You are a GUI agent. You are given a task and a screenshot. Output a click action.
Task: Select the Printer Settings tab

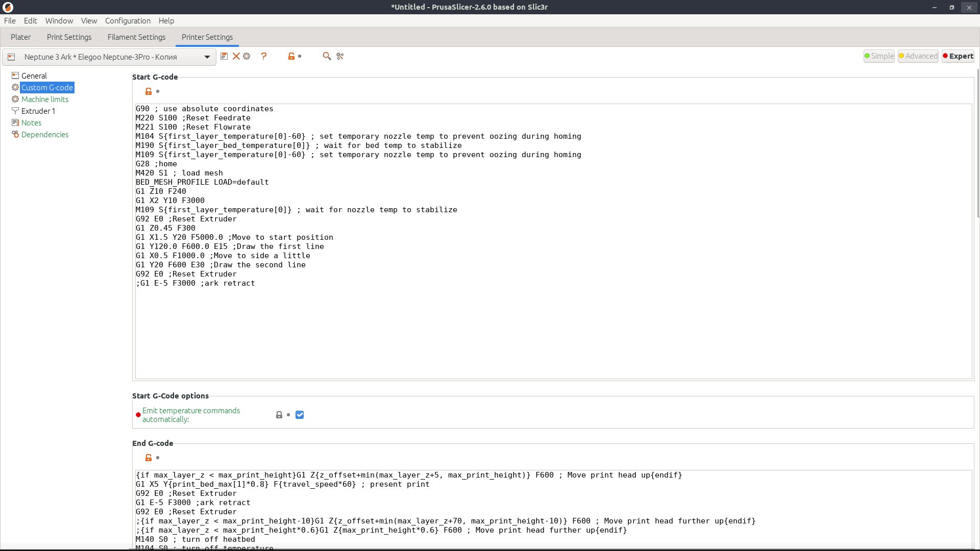(x=207, y=37)
